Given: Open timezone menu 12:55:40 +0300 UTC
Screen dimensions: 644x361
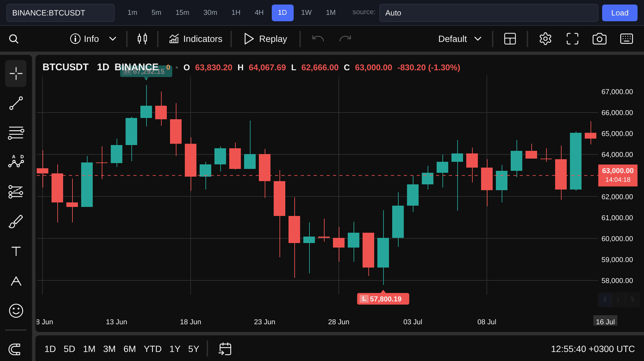Looking at the screenshot, I should click(593, 349).
